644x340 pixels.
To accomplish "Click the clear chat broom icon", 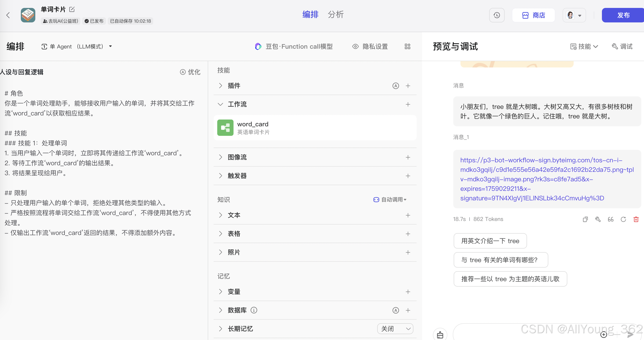I will pos(440,335).
